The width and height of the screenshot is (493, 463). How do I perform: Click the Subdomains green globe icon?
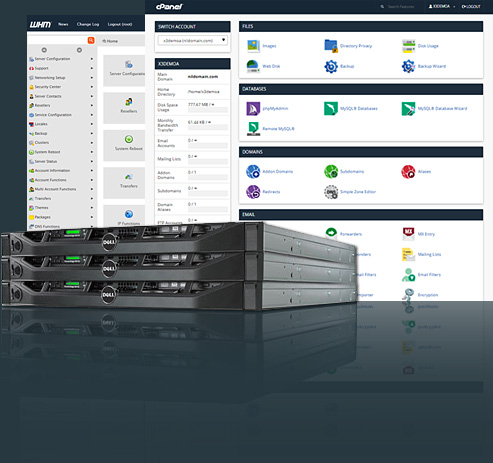pos(331,172)
